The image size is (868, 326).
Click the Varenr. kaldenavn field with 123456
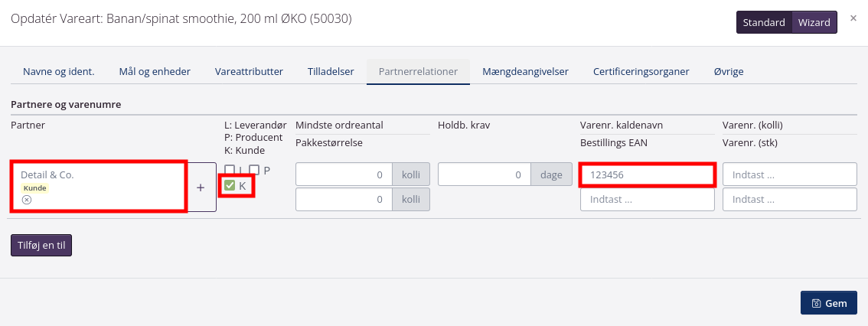point(647,174)
